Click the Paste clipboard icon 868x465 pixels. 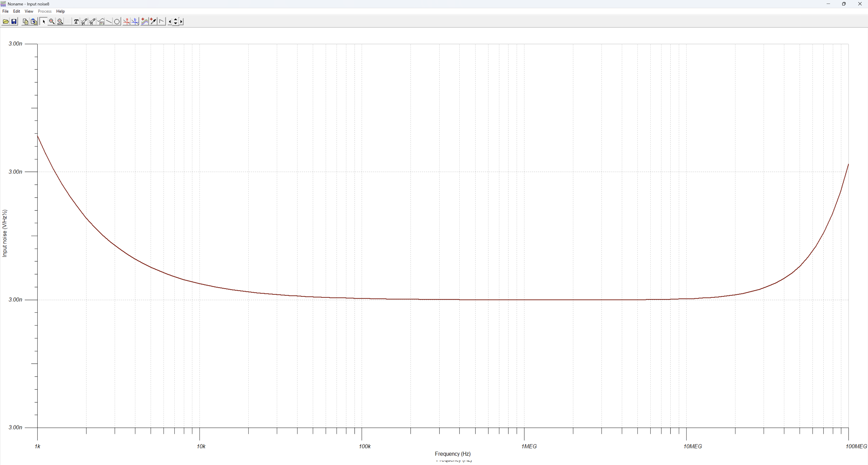(x=34, y=21)
